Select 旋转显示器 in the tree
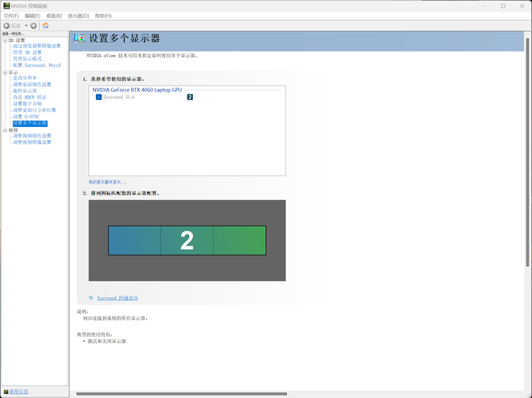This screenshot has width=532, height=398. click(x=25, y=91)
